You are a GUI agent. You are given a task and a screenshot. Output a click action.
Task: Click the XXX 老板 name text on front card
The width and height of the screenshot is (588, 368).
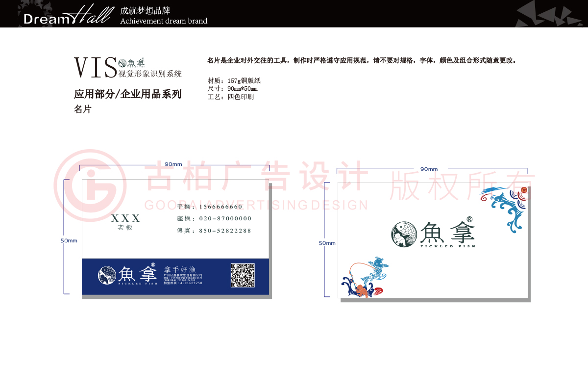point(126,222)
